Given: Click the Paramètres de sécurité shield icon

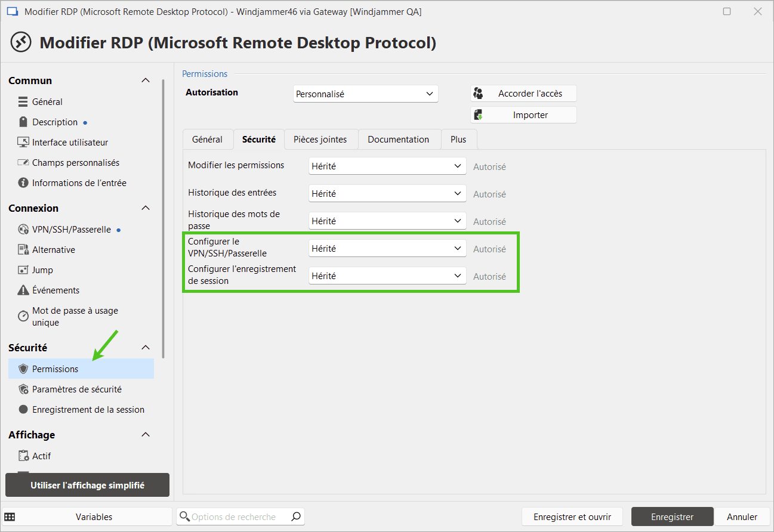Looking at the screenshot, I should coord(23,389).
